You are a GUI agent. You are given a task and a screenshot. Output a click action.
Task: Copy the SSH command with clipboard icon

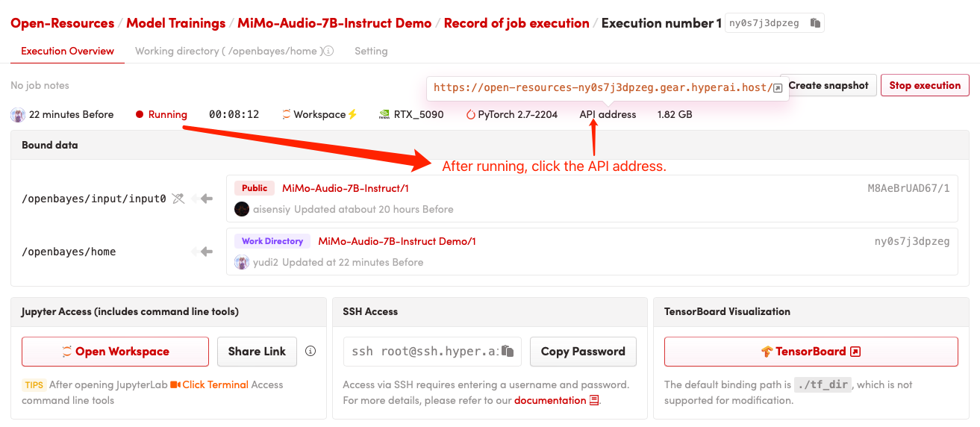pos(508,351)
